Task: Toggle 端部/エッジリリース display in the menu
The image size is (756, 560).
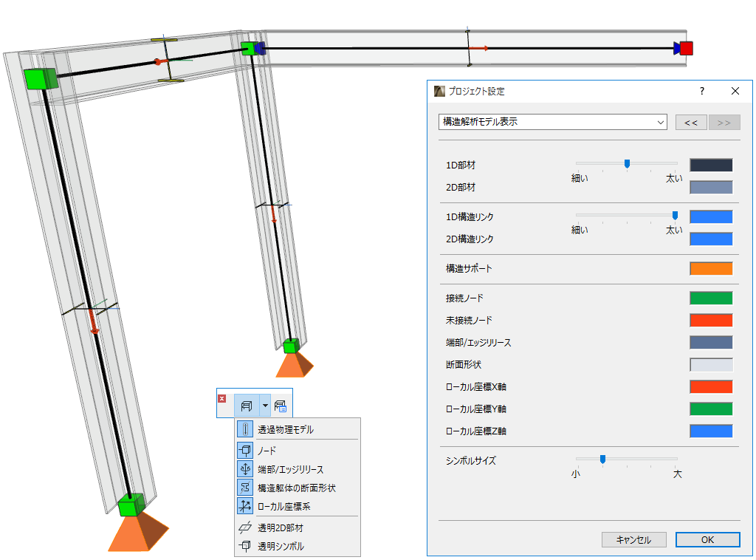Action: (x=297, y=469)
